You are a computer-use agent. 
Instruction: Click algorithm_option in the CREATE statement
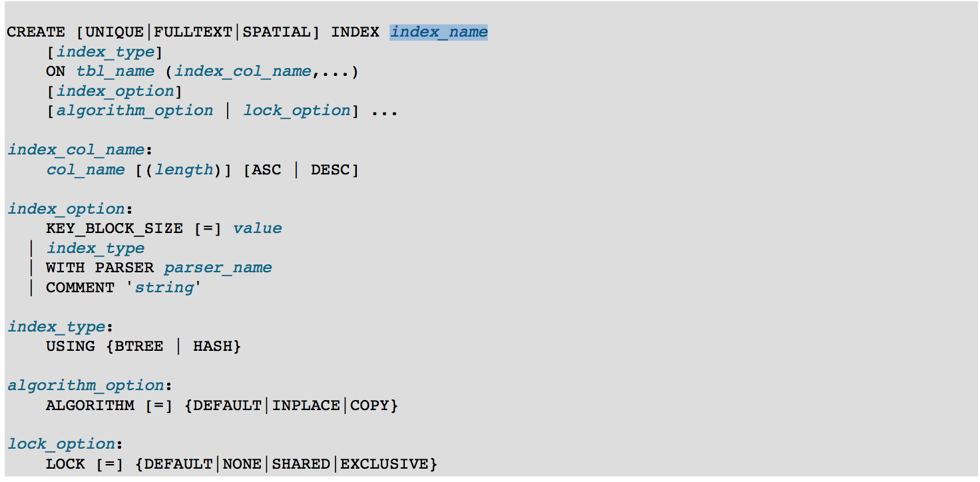(x=134, y=111)
